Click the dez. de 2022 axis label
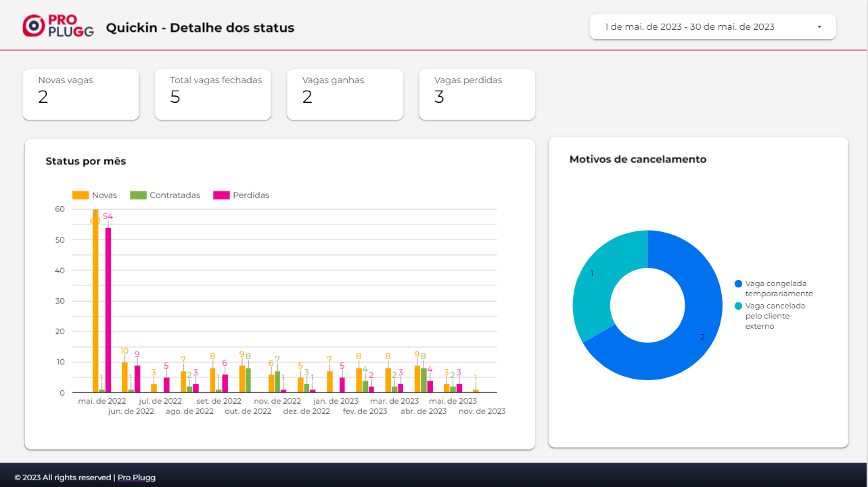This screenshot has width=868, height=487. tap(306, 411)
